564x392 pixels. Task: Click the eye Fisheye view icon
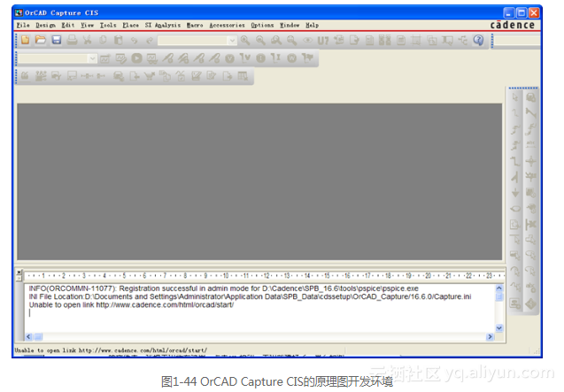307,41
